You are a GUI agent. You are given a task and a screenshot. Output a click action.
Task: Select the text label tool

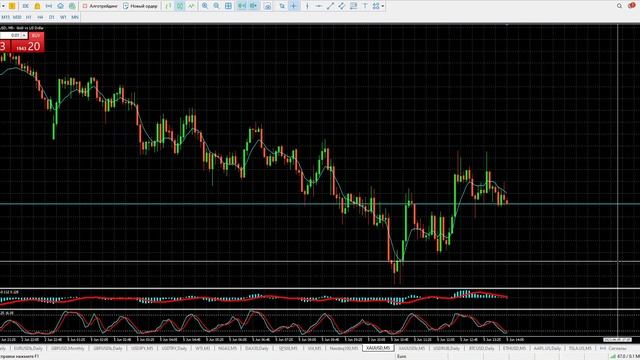[x=365, y=6]
